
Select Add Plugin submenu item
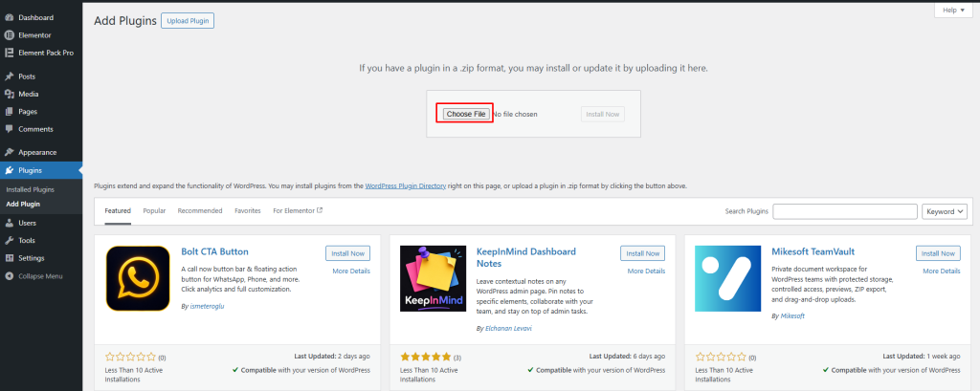(x=23, y=205)
